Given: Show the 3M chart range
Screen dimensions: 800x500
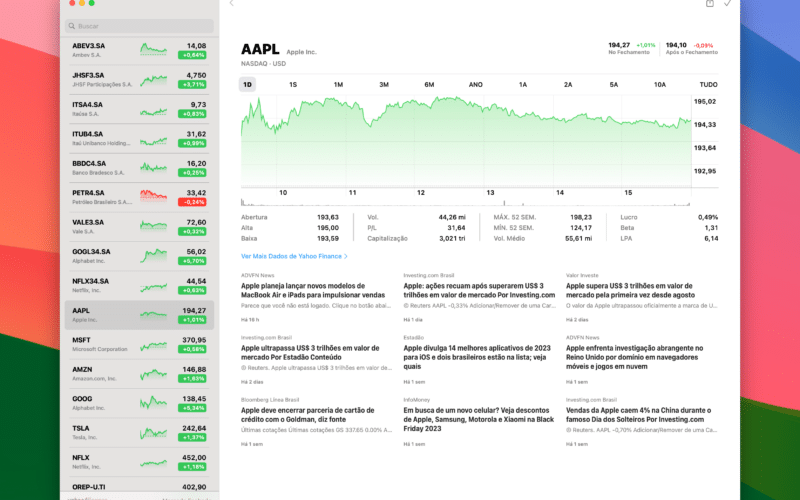Looking at the screenshot, I should (384, 85).
